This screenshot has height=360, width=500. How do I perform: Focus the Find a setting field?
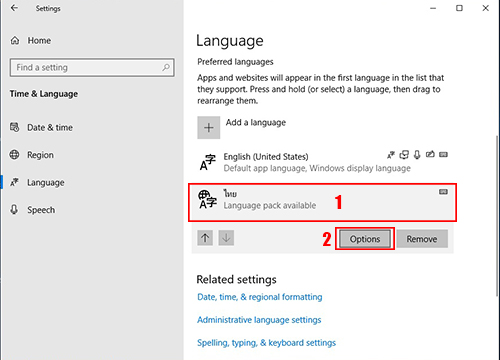coord(92,68)
